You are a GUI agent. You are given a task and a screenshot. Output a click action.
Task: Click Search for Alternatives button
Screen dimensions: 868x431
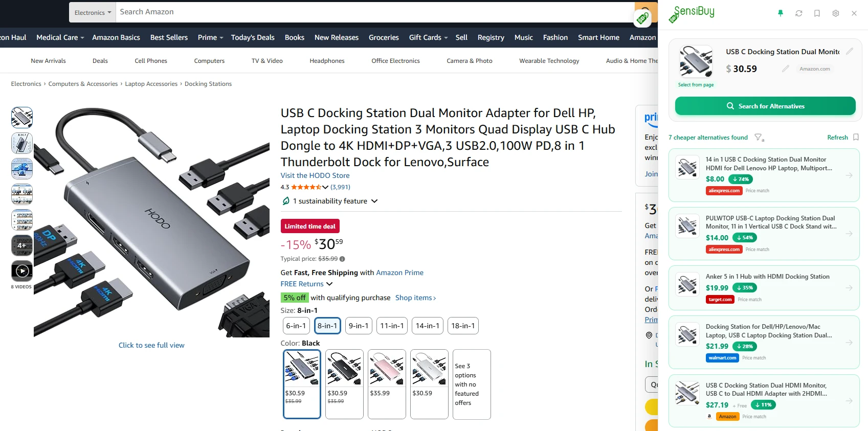765,106
